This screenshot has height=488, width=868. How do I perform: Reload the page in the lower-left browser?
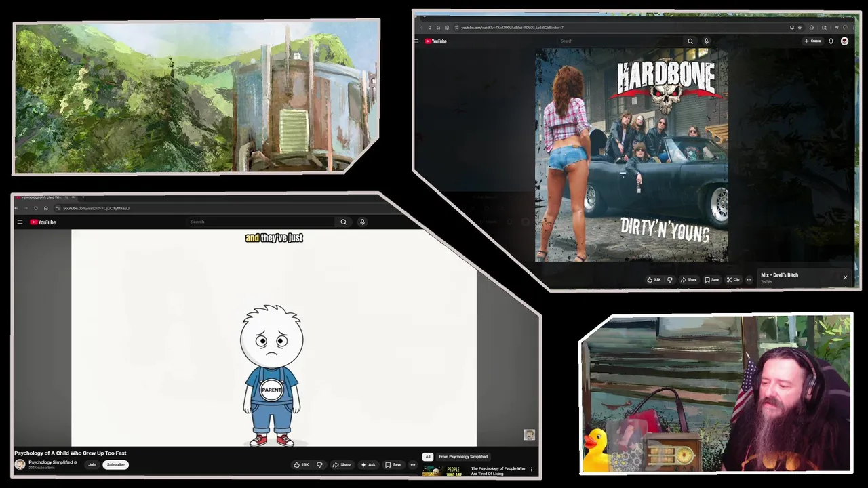pyautogui.click(x=36, y=208)
